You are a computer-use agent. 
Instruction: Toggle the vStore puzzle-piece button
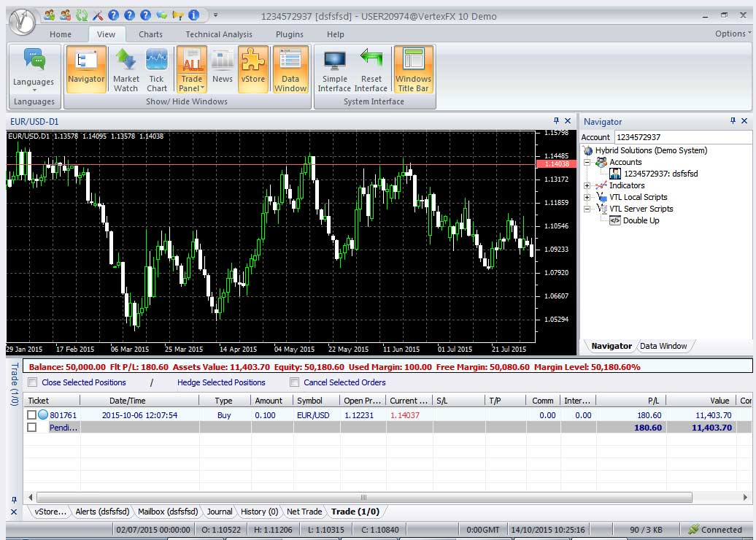point(253,69)
